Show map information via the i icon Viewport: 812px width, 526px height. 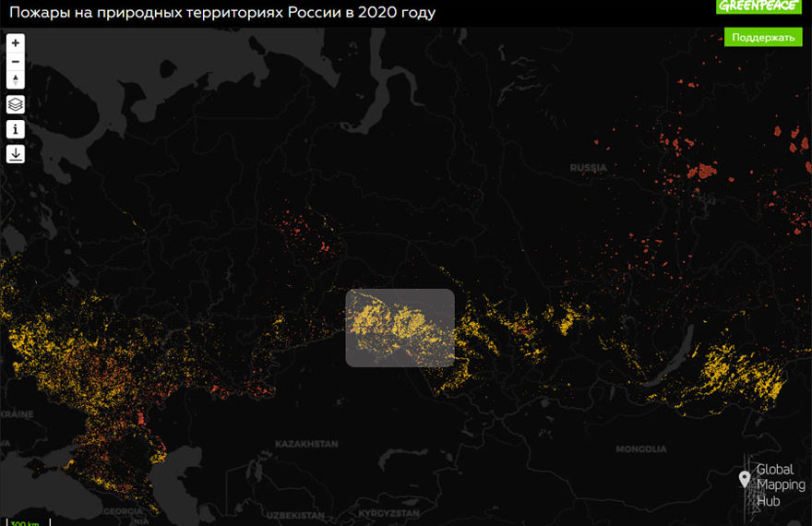pyautogui.click(x=16, y=129)
